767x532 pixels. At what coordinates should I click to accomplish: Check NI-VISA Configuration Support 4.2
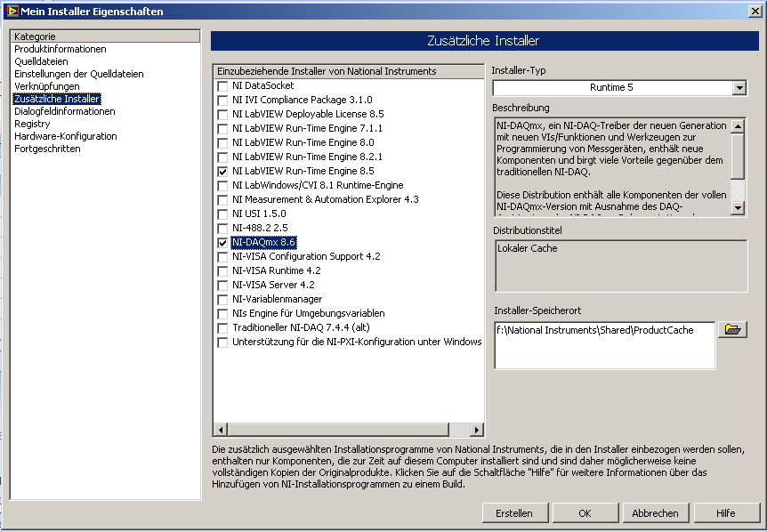[x=222, y=257]
